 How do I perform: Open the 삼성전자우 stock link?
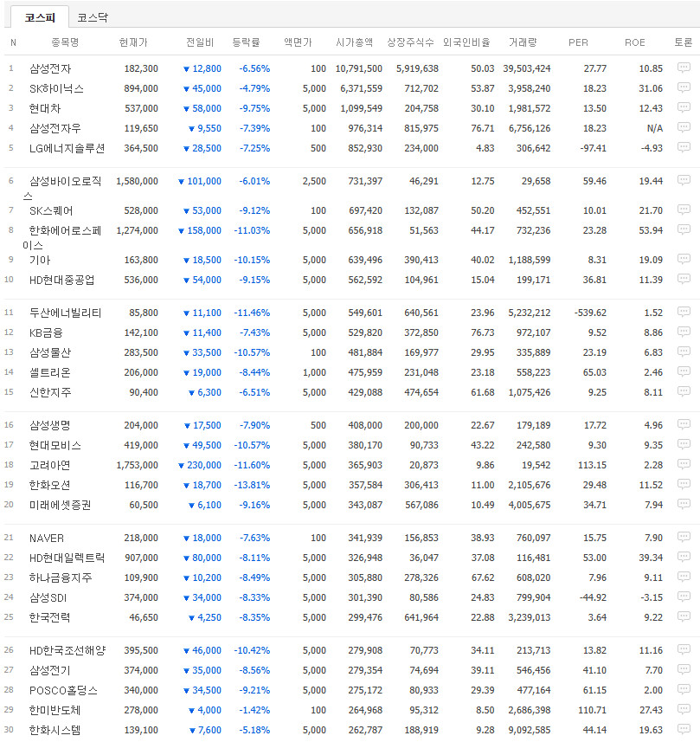point(55,128)
